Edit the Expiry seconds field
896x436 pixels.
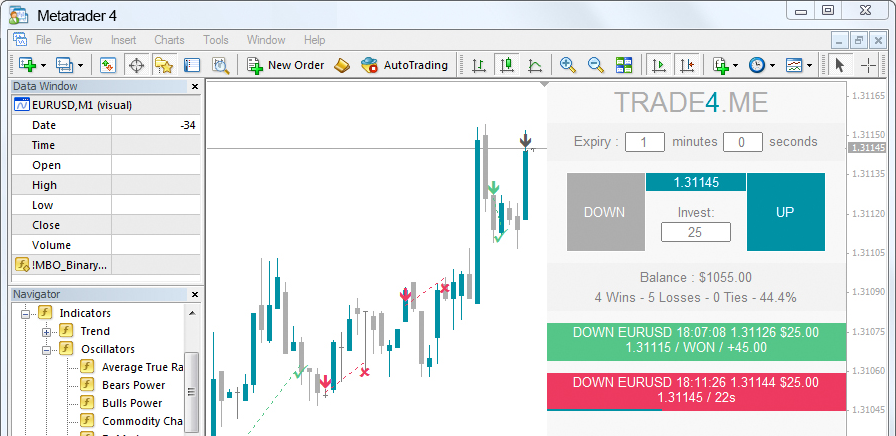pos(742,142)
